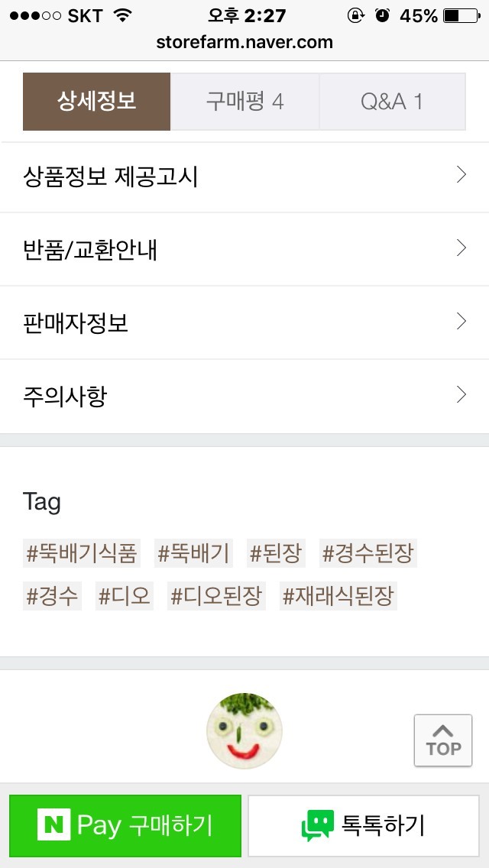Expand the 판매자정보 section
489x868 pixels.
coord(244,321)
